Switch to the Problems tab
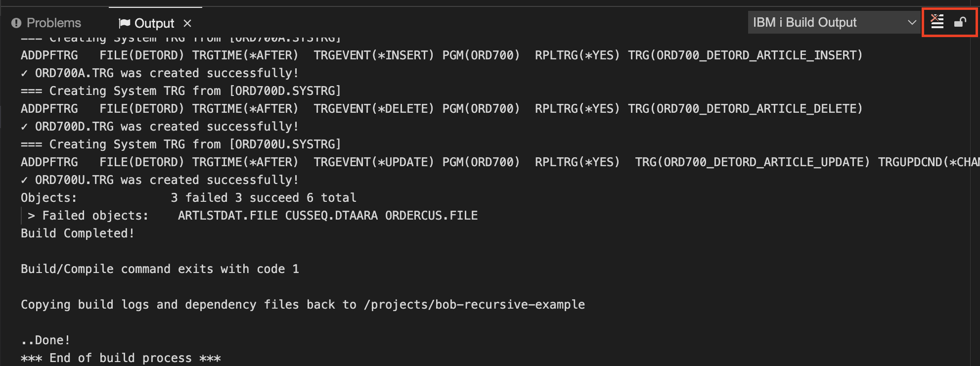This screenshot has height=366, width=980. (x=53, y=22)
